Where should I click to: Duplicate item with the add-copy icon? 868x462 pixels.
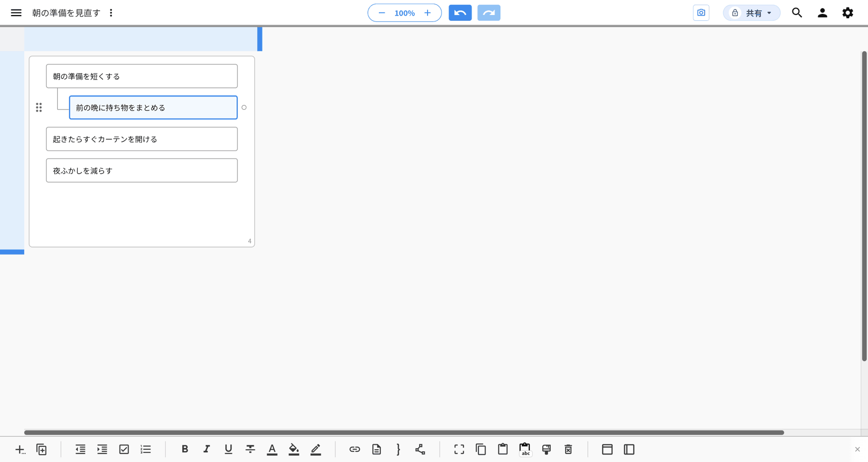pos(42,449)
